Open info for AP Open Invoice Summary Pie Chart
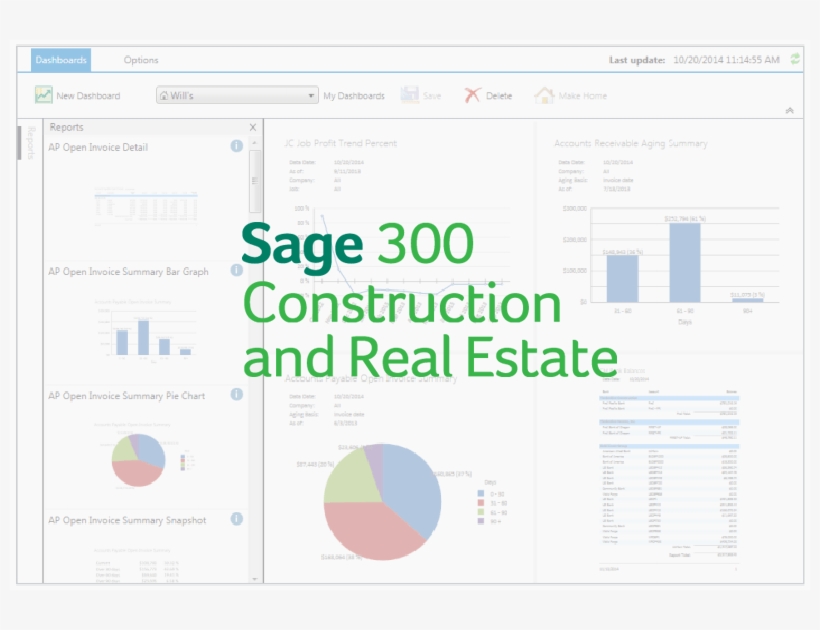 236,395
